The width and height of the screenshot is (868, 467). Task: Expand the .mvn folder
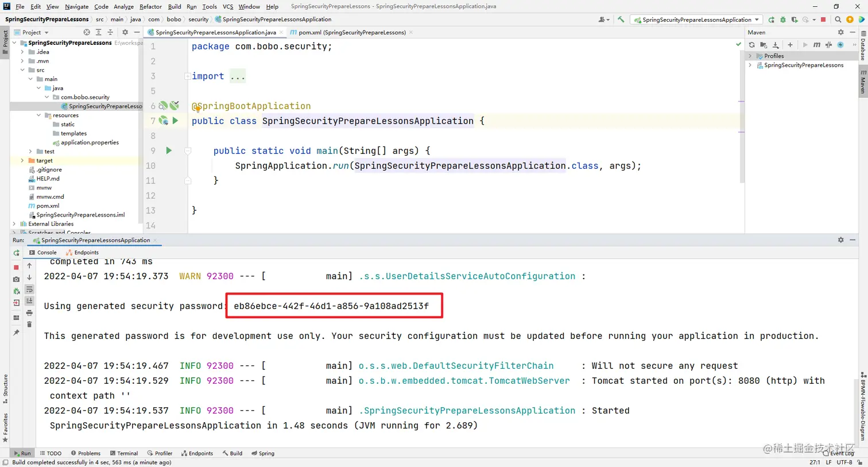pos(22,61)
